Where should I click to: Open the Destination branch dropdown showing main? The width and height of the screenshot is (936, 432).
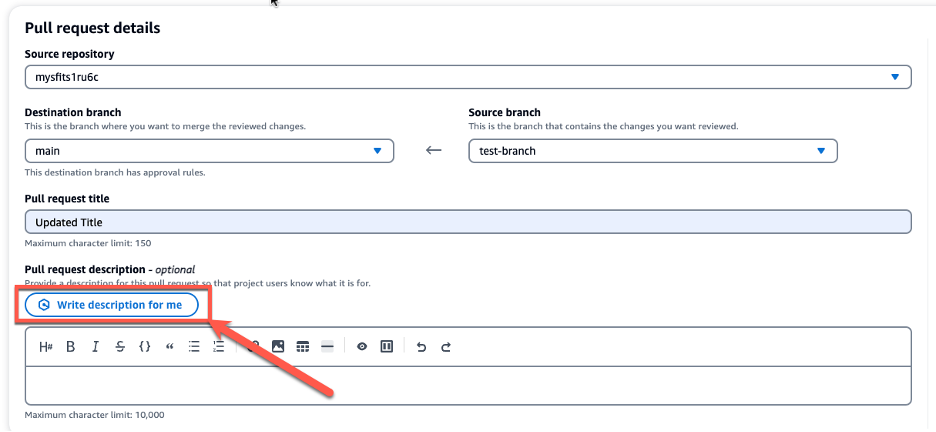coord(210,151)
